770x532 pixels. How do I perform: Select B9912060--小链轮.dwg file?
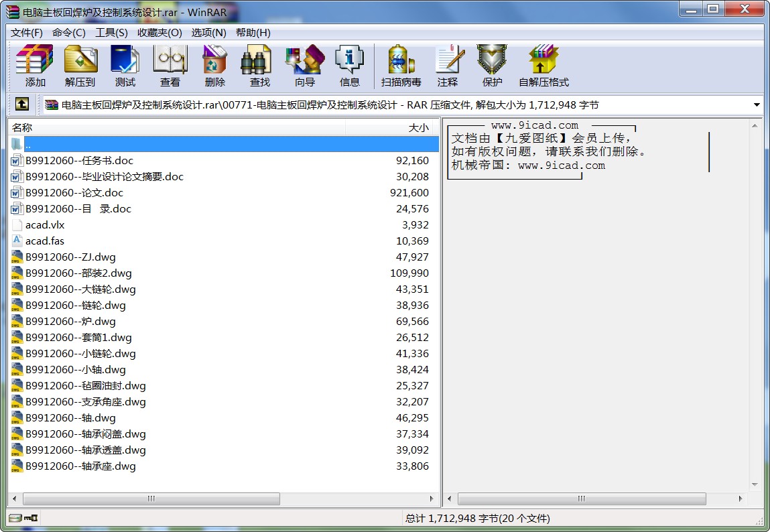point(80,354)
